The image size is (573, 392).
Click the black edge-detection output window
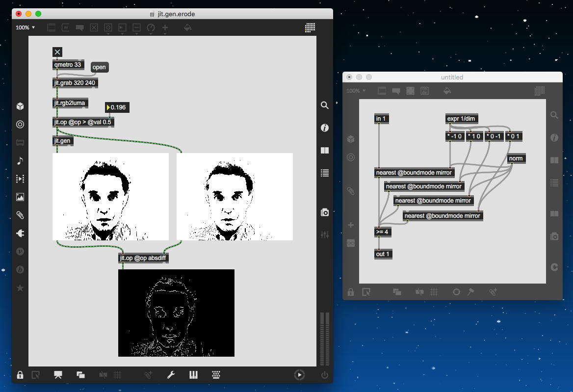tap(176, 313)
